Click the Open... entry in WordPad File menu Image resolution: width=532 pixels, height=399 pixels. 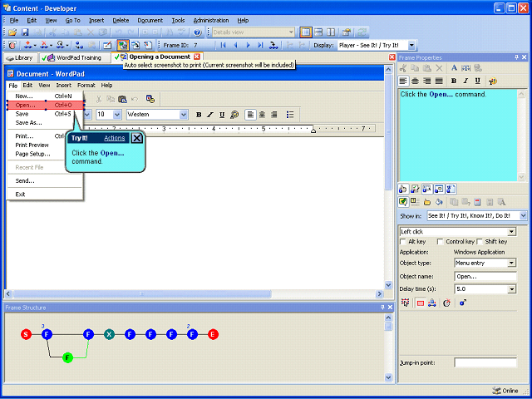[x=45, y=106]
